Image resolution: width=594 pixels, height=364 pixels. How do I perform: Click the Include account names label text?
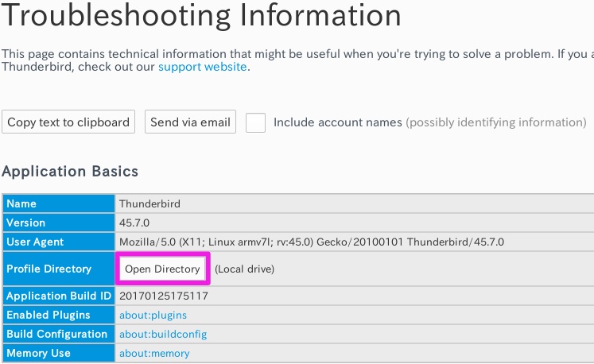click(337, 122)
